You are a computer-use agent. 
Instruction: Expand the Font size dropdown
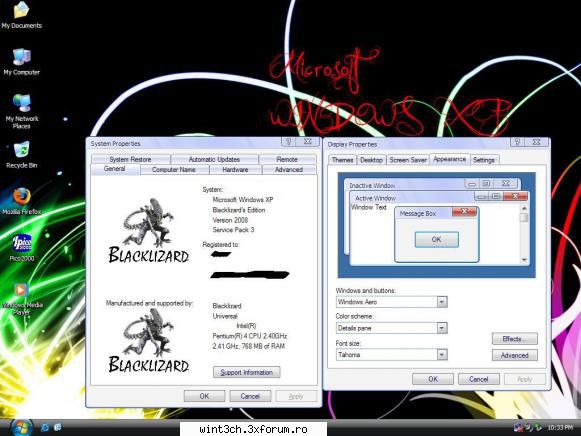[x=442, y=355]
